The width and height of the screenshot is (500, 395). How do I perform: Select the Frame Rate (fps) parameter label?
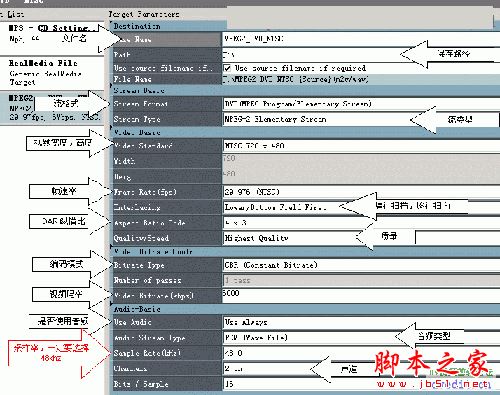(167, 192)
